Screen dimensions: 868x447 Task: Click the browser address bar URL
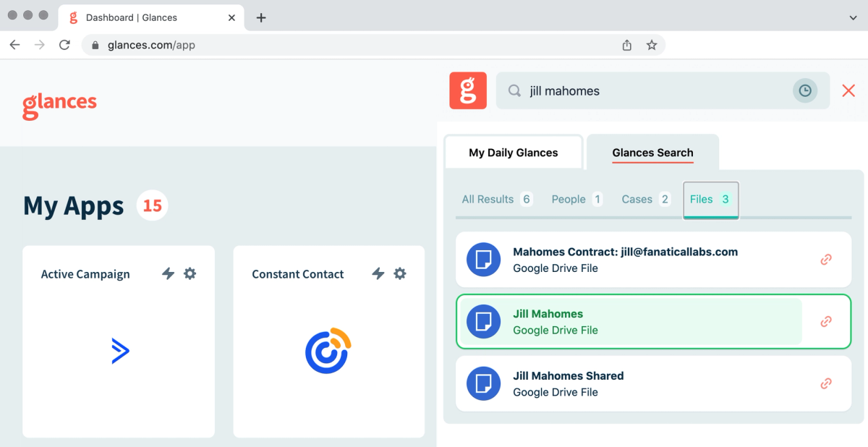151,45
